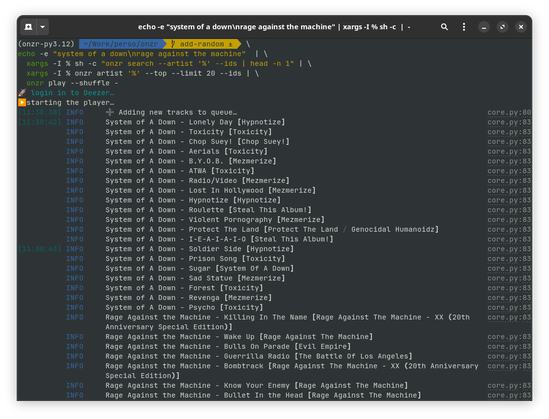549x419 pixels.
Task: Click the 'Forest [Toxicity]' track line
Action: pos(185,288)
